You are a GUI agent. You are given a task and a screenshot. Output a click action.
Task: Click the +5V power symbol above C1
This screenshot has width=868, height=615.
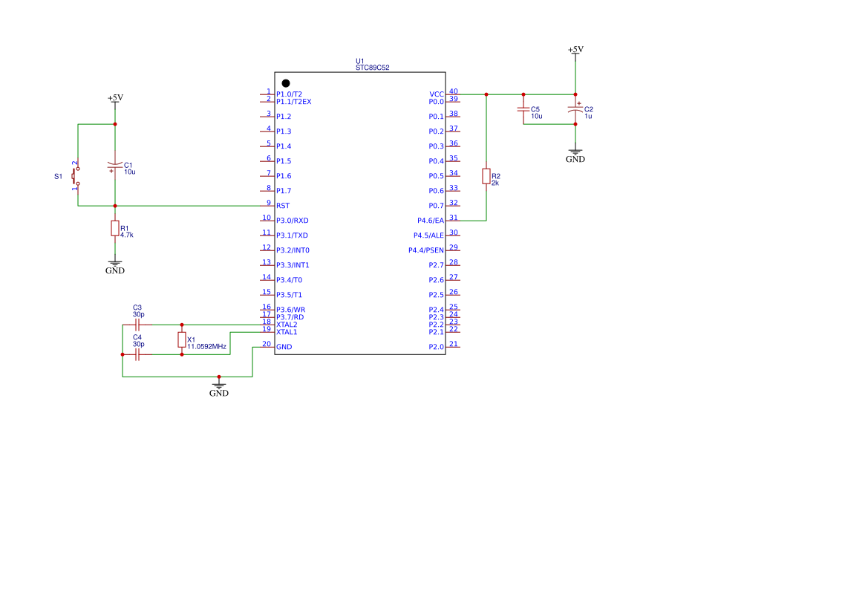pyautogui.click(x=114, y=99)
